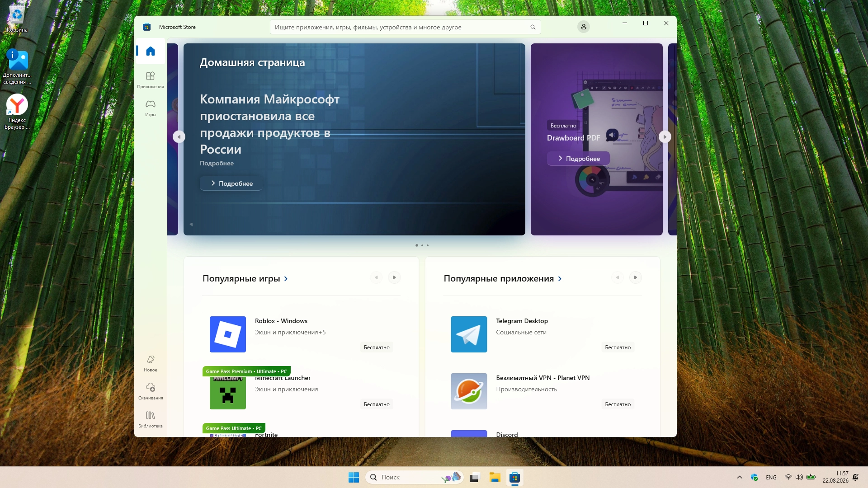This screenshot has height=488, width=868.
Task: Click Подробнее button on the Drawboard PDF banner
Action: click(x=578, y=159)
